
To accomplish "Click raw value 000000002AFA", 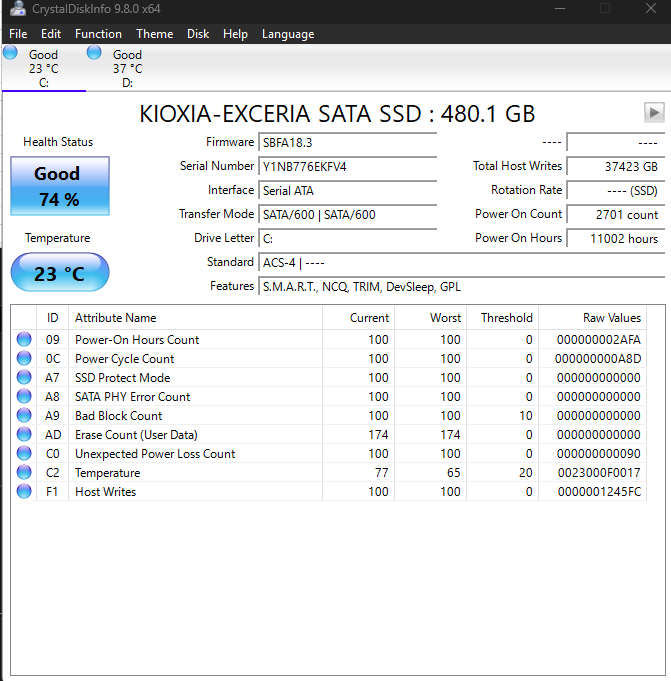I will coord(599,340).
